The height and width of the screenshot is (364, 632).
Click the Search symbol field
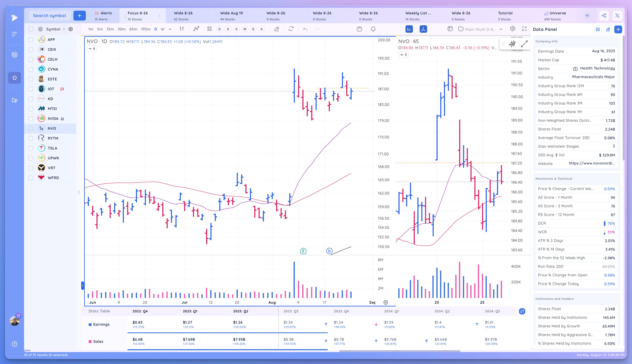[50, 15]
